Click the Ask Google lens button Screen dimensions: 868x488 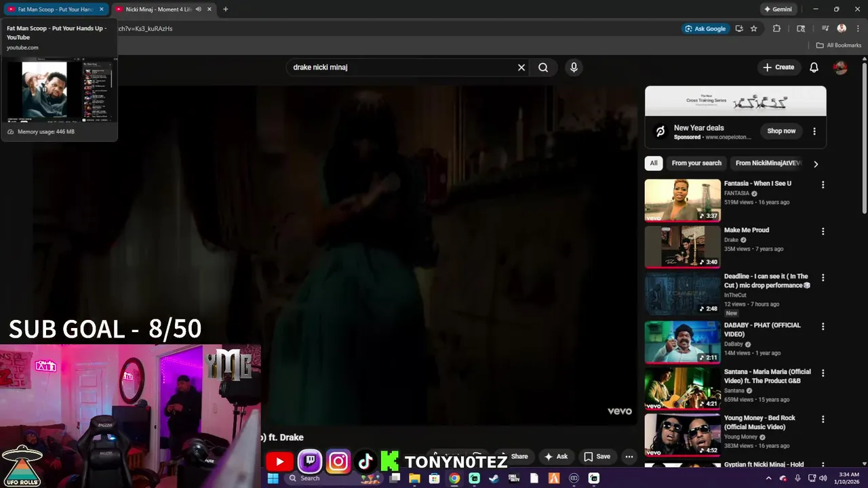coord(705,28)
